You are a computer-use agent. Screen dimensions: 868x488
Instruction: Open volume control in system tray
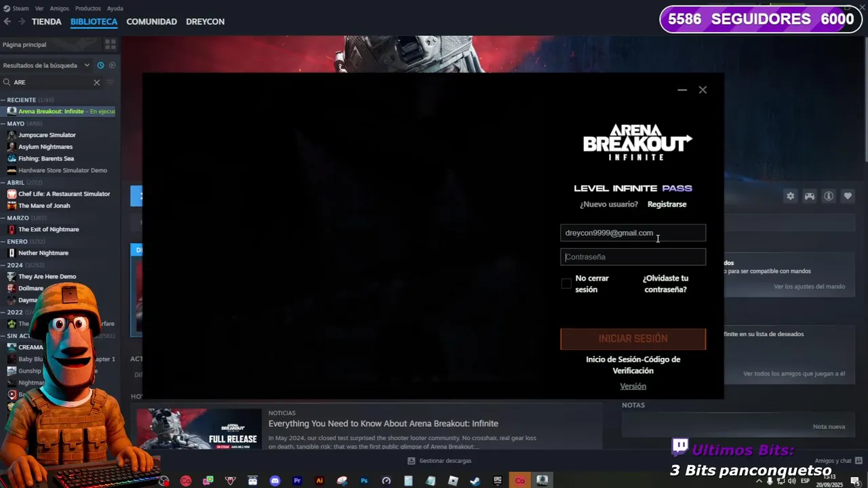point(791,481)
